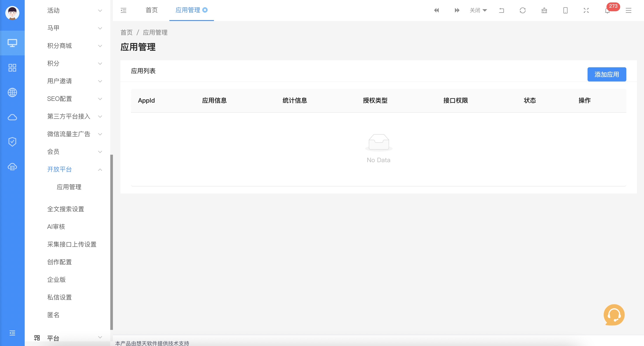Expand the SEO配置 menu
Viewport: 644px width, 346px height.
67,99
